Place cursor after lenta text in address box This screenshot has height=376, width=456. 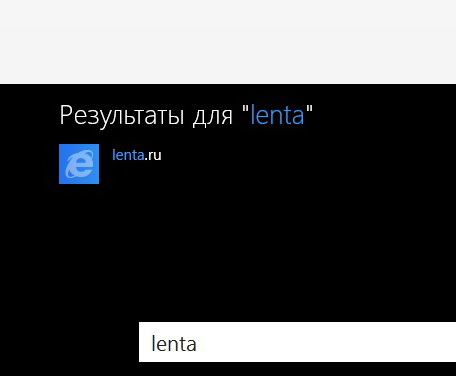[x=197, y=344]
